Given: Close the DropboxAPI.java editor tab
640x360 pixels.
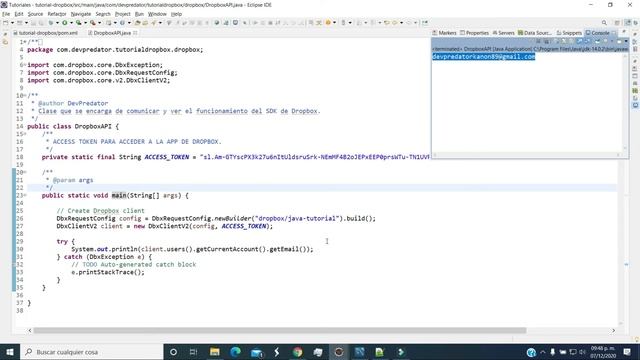Looking at the screenshot, I should coord(135,33).
